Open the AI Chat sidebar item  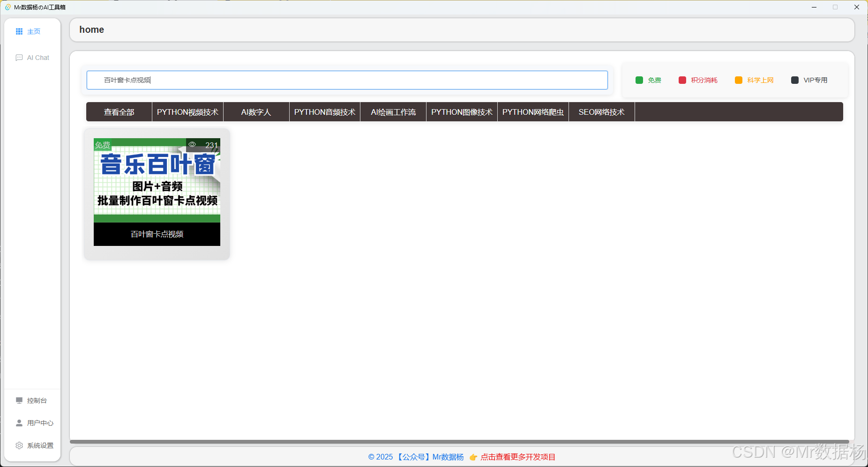(x=32, y=58)
